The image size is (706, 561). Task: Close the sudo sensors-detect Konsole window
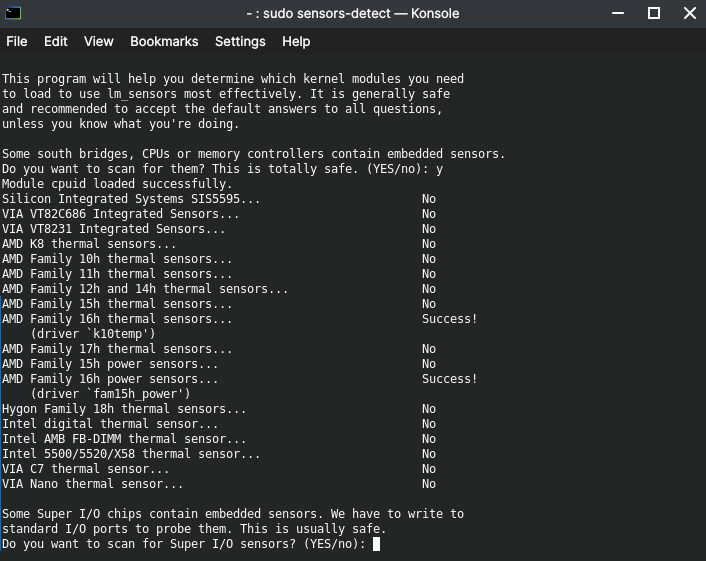click(x=690, y=13)
